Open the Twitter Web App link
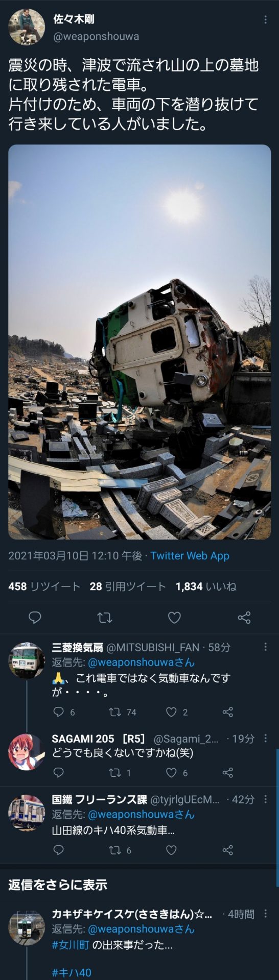The image size is (279, 980). click(190, 556)
